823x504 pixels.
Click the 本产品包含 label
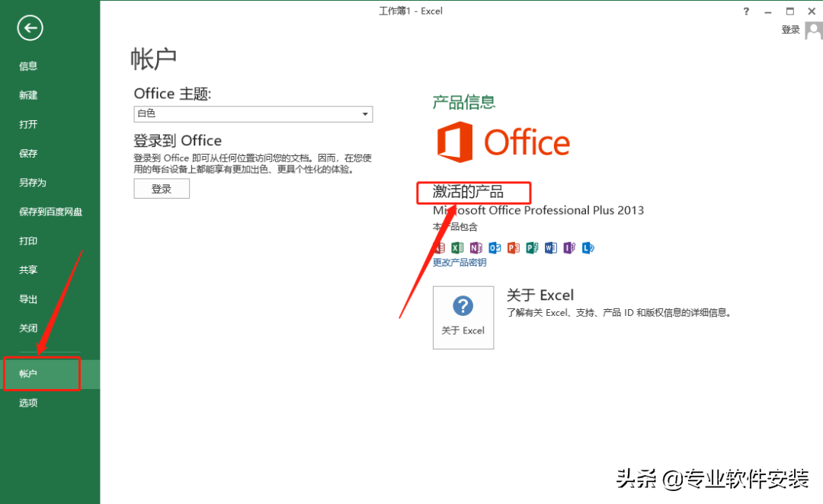455,227
